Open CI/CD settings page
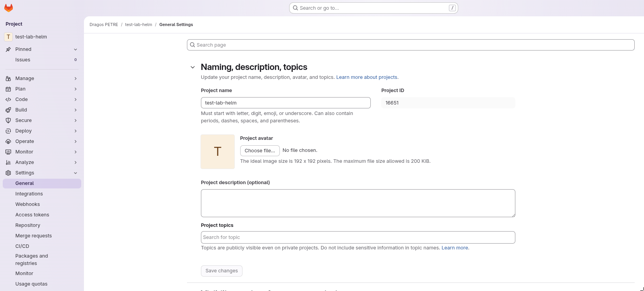The width and height of the screenshot is (644, 291). [22, 246]
